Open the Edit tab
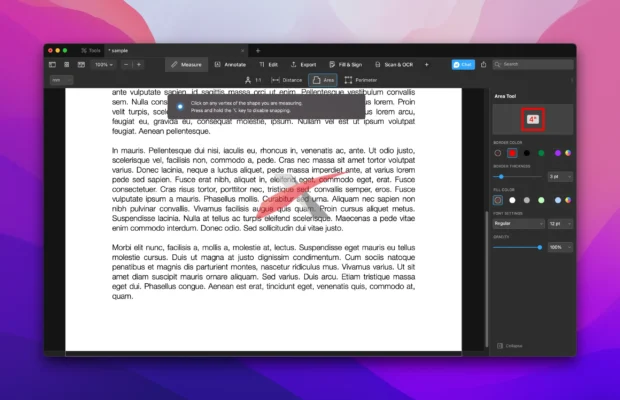The height and width of the screenshot is (400, 620). click(269, 64)
